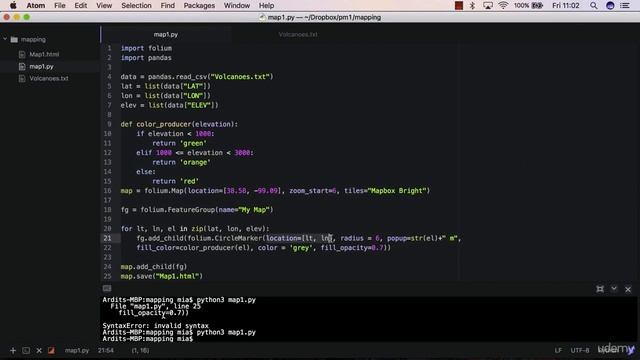
Task: Open the Selection menu
Action: tap(136, 6)
